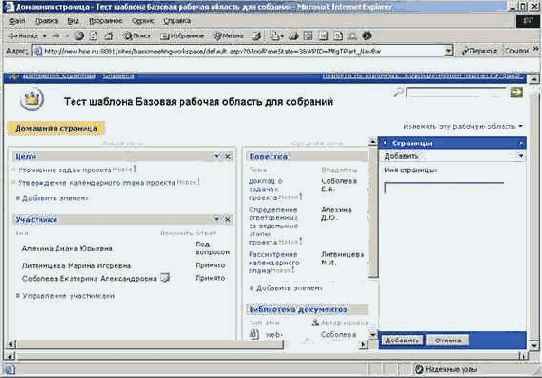Click attendee Алехина Диана Юрьевна
The width and height of the screenshot is (542, 378).
(67, 248)
